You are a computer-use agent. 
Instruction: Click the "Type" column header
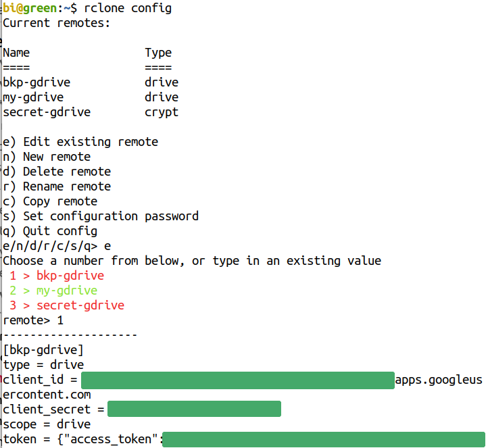pyautogui.click(x=158, y=53)
